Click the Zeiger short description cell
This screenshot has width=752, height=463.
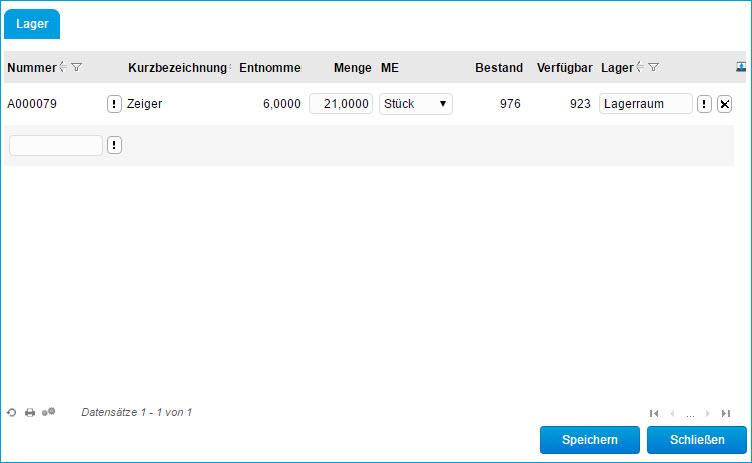(x=144, y=104)
